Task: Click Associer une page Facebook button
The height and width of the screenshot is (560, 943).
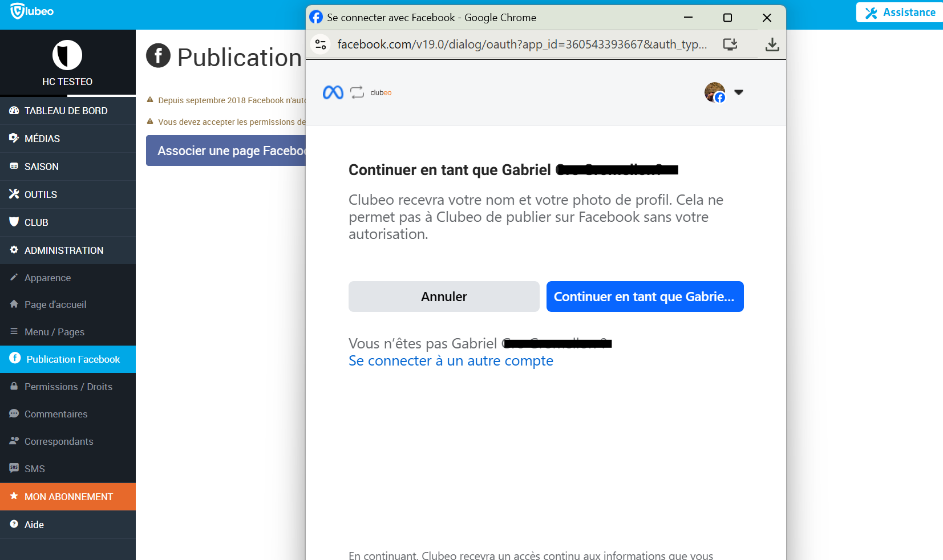Action: click(226, 151)
